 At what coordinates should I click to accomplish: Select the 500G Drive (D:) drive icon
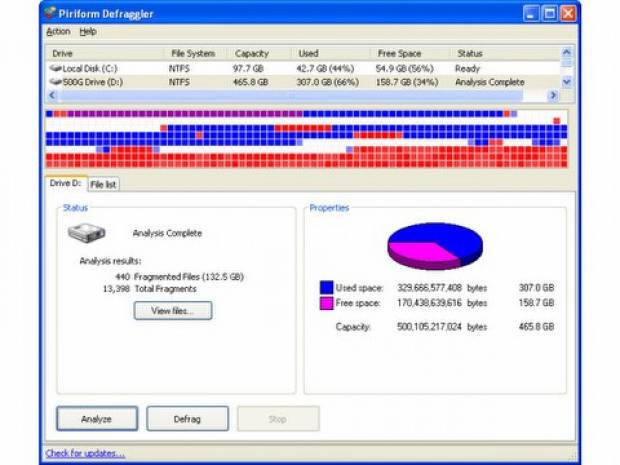(56, 82)
